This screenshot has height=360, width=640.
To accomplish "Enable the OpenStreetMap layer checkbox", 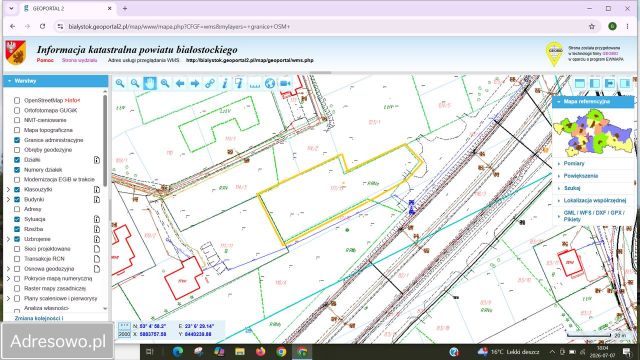I will click(17, 100).
